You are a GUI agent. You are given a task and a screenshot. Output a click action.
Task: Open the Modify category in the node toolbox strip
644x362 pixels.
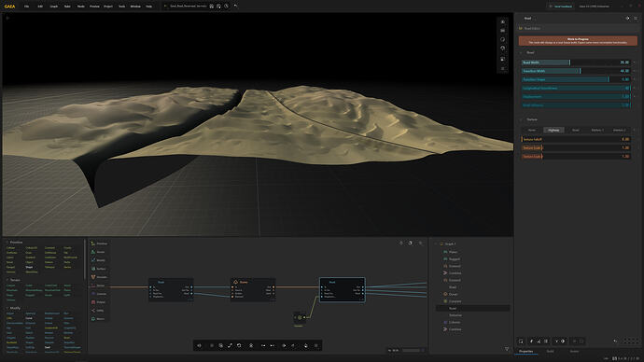99,260
